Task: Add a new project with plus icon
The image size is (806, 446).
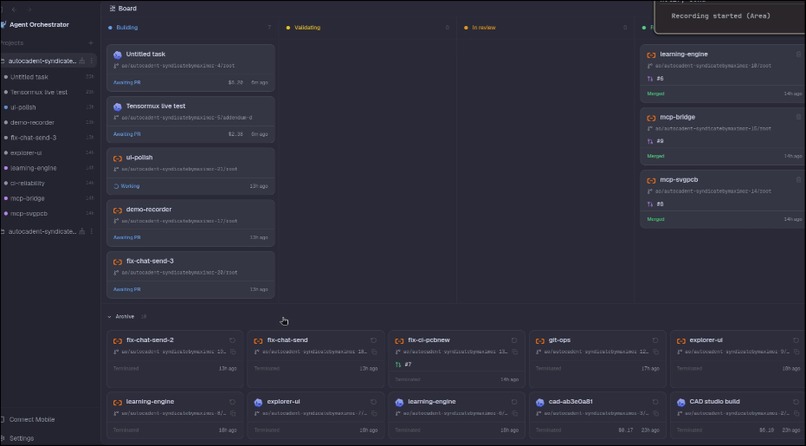Action: [91, 43]
